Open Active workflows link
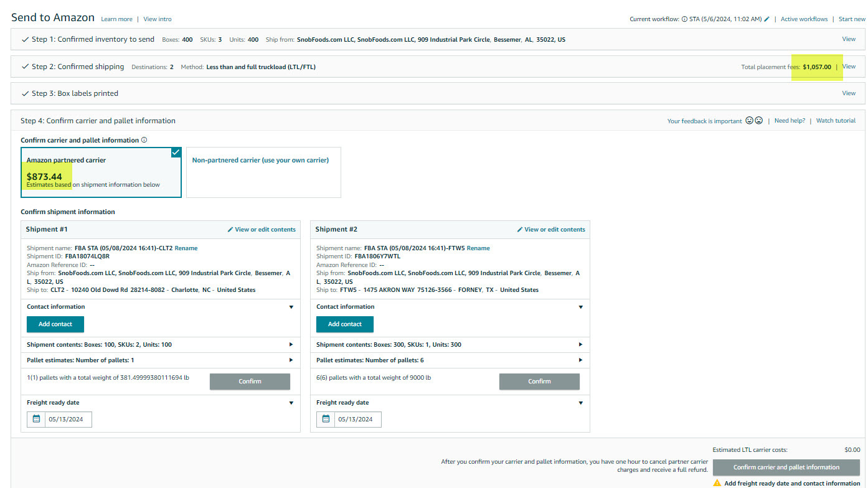 [804, 19]
